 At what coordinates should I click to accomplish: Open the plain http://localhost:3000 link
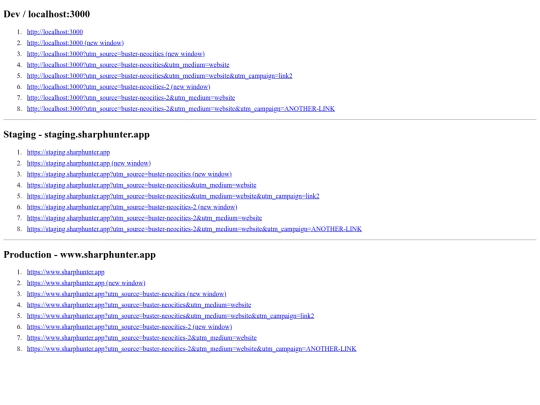tap(55, 32)
